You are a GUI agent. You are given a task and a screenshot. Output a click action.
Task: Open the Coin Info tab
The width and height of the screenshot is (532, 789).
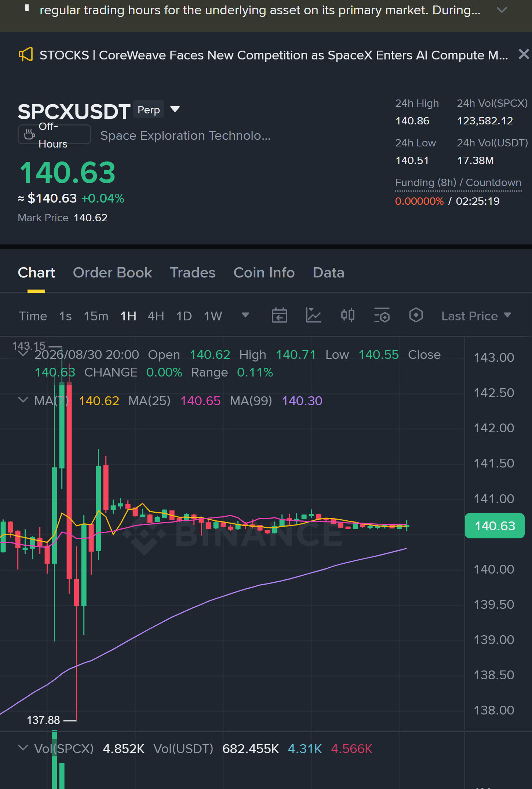pyautogui.click(x=264, y=273)
